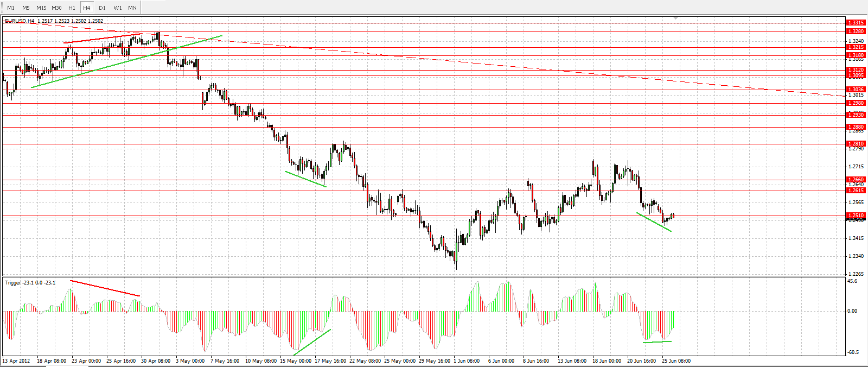
Task: Select the green rising line in Trigger panel
Action: tap(312, 343)
